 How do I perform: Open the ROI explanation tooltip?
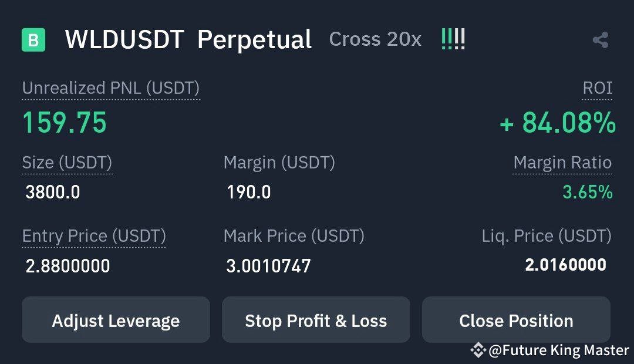point(596,88)
